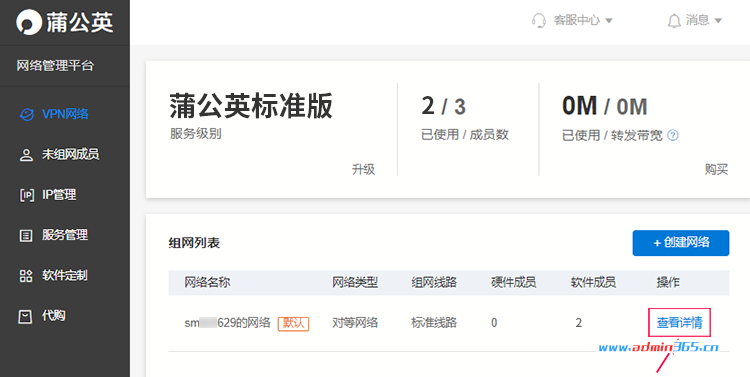Click the 软件定制 grid icon

[26, 276]
